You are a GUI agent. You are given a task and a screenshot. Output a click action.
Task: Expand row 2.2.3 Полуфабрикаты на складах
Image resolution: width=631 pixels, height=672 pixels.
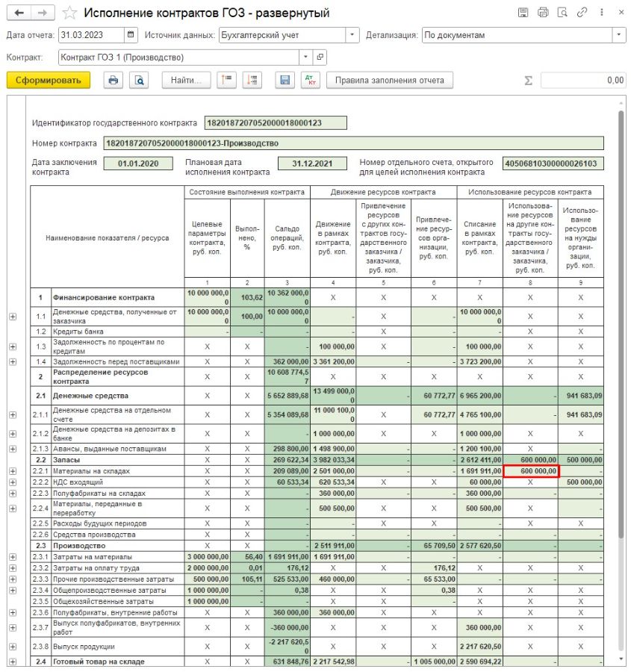pos(13,494)
